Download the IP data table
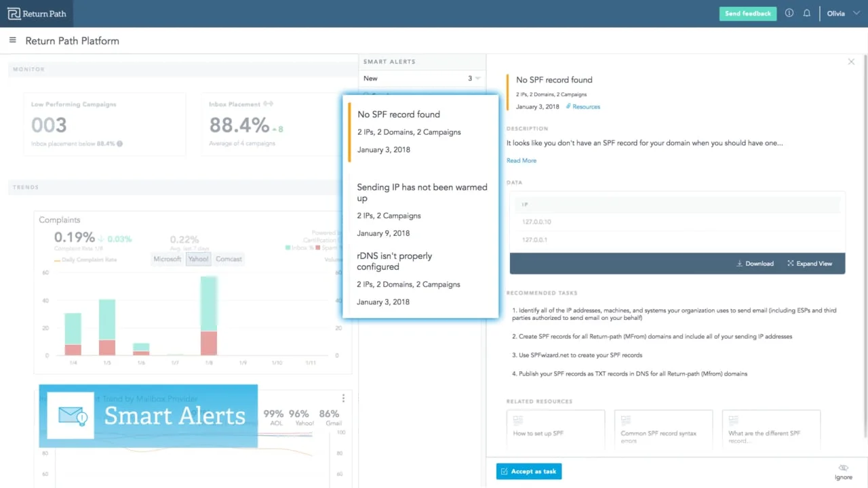 [755, 264]
